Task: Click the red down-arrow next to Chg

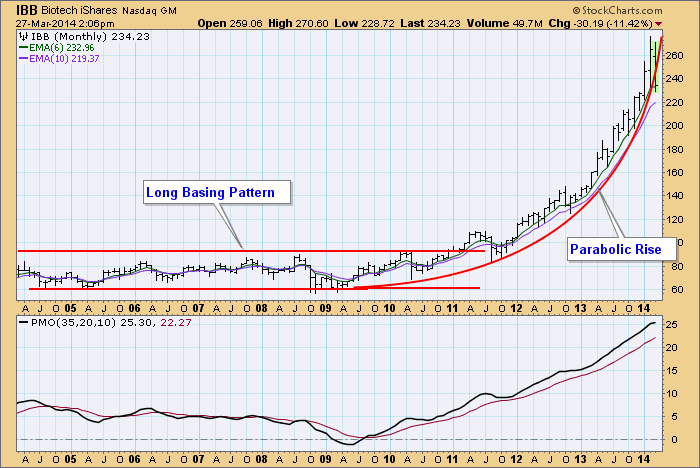Action: (688, 22)
